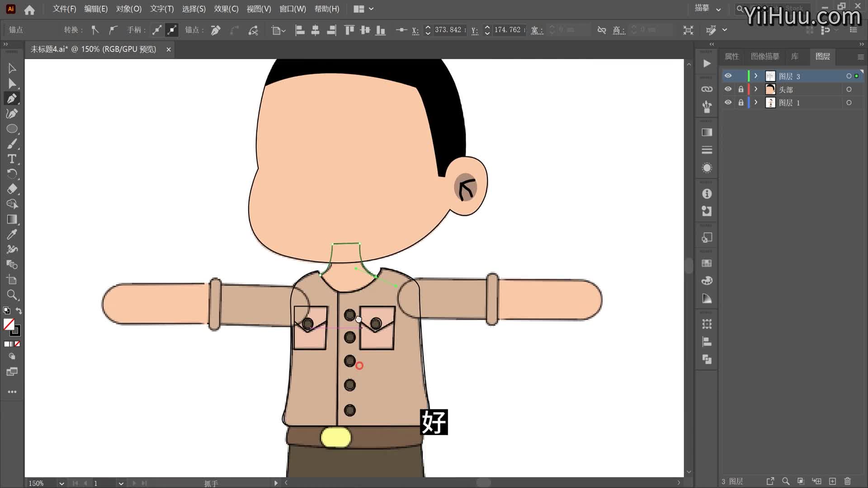Screen dimensions: 868x488
Task: Select the Ellipse tool
Action: pyautogui.click(x=12, y=129)
